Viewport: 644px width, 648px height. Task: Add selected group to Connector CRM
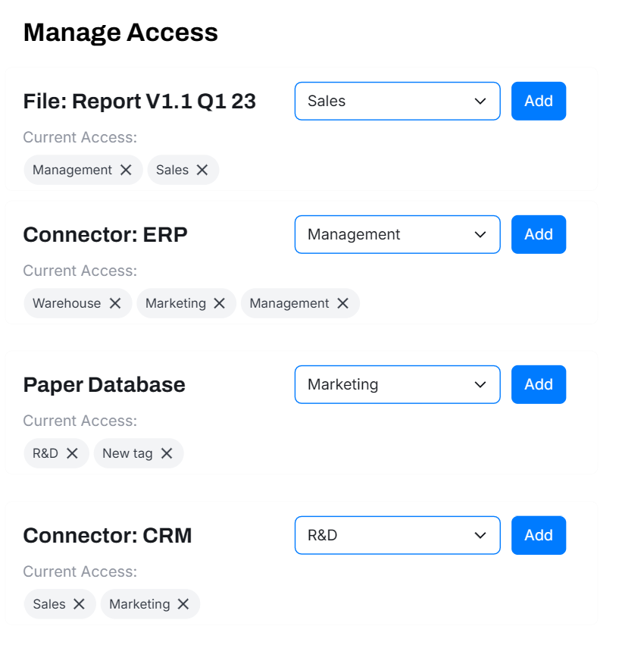539,536
